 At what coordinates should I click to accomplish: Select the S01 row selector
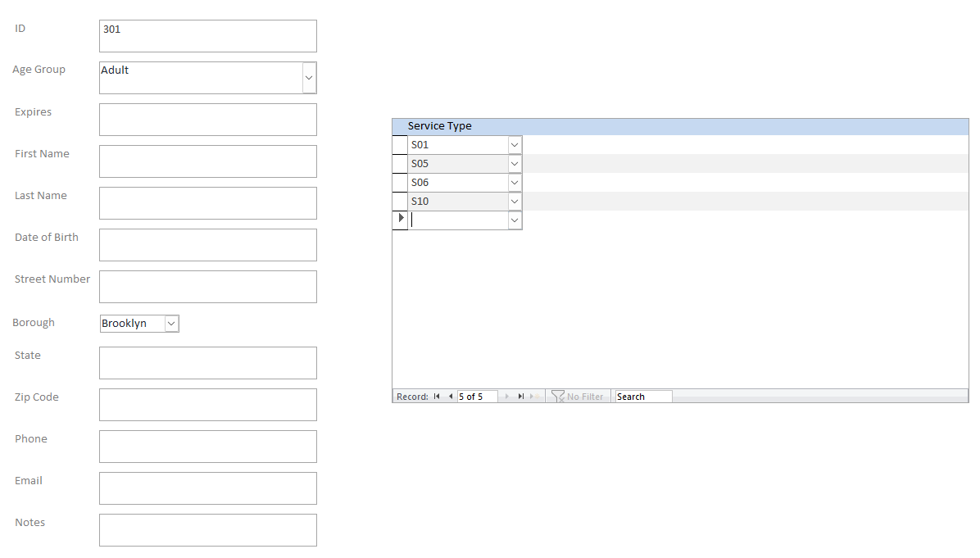pos(400,145)
